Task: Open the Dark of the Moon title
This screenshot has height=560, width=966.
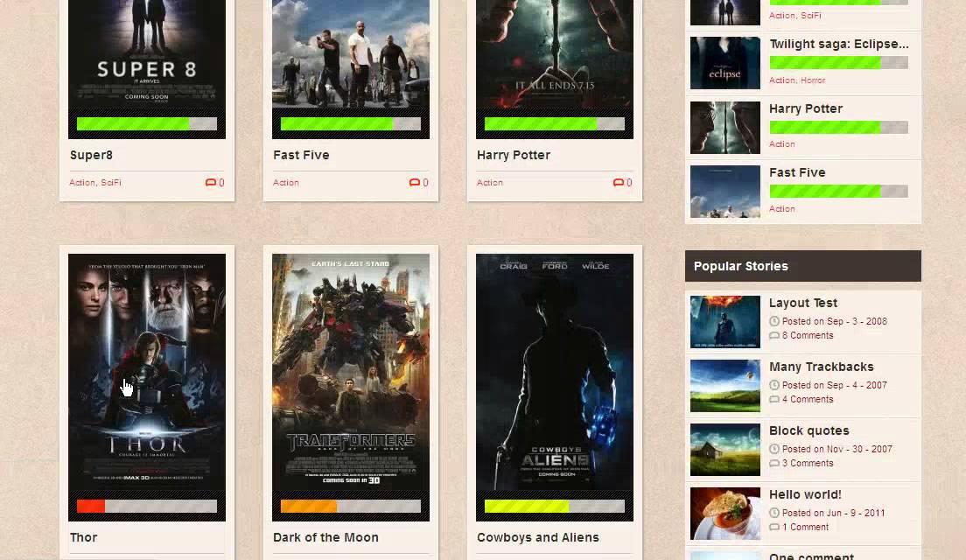Action: [325, 537]
